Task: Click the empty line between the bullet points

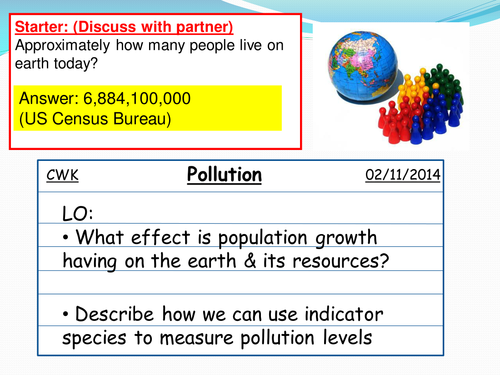Action: [240, 282]
